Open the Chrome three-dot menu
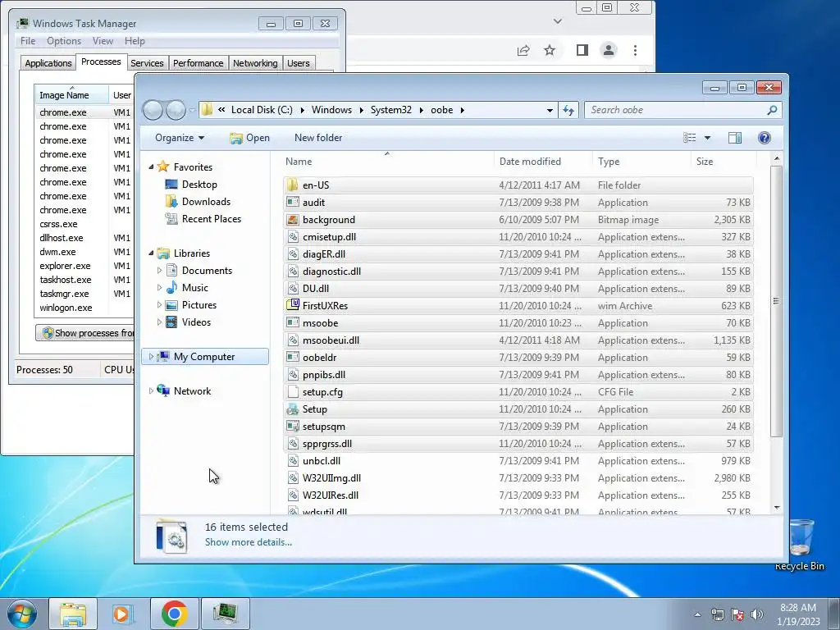The image size is (840, 630). tap(636, 50)
